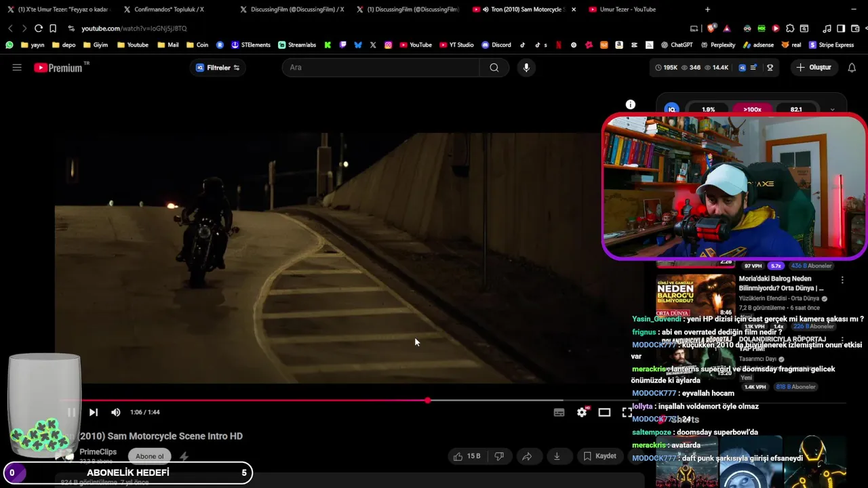Open the vidIQ list icon in header
Viewport: 868px width, 488px height.
(x=753, y=68)
